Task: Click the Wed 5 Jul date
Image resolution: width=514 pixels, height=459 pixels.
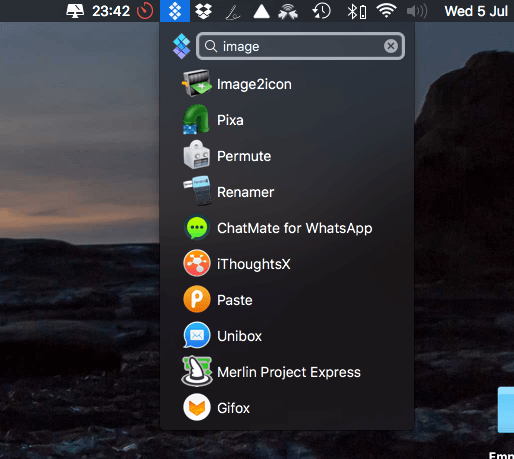Action: pyautogui.click(x=476, y=11)
